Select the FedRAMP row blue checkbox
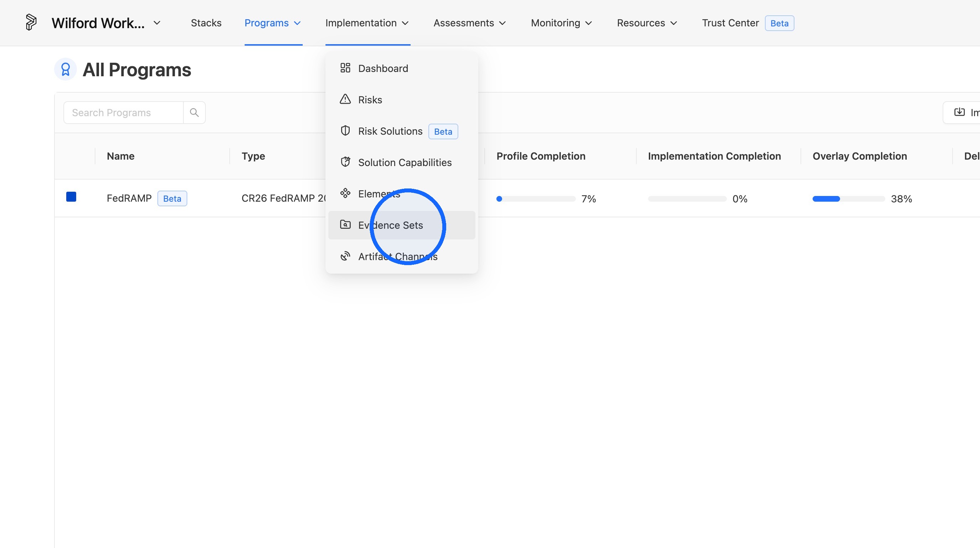The width and height of the screenshot is (980, 548). pyautogui.click(x=71, y=197)
